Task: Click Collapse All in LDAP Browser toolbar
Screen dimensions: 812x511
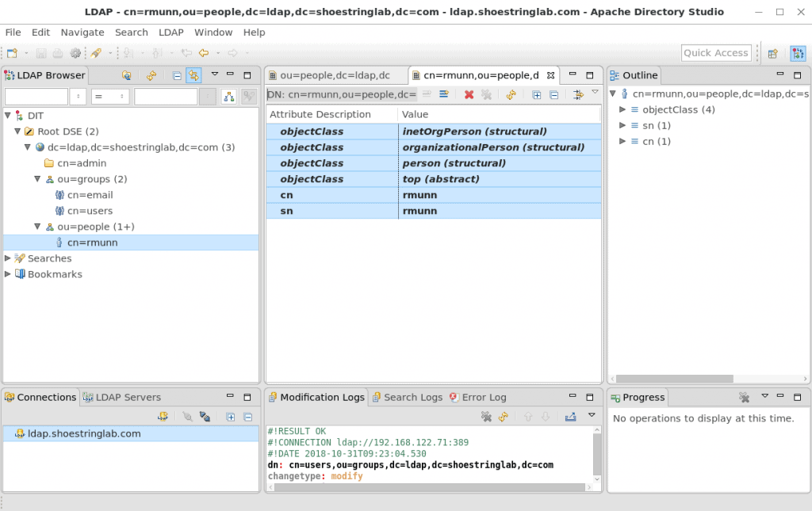Action: 177,75
